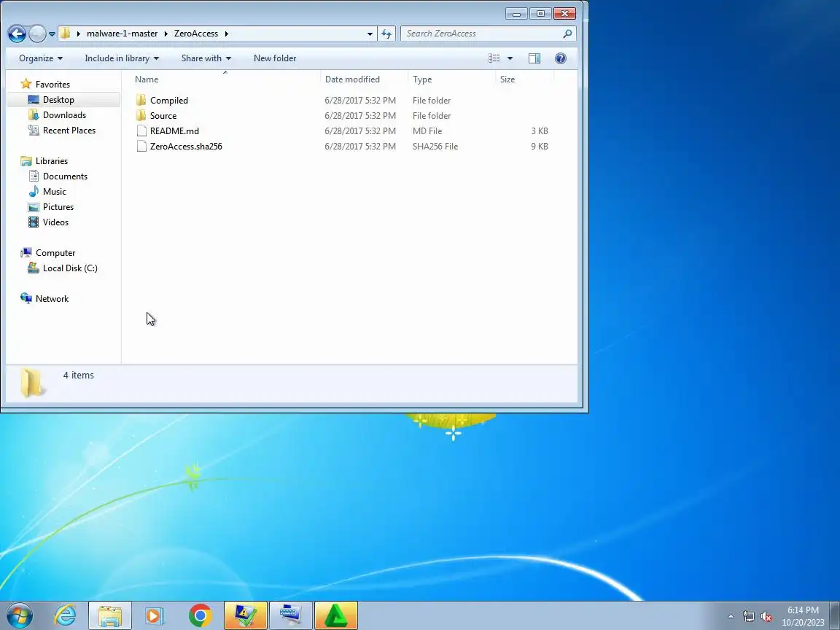
Task: Open Windows Media Player from taskbar
Action: (x=155, y=615)
